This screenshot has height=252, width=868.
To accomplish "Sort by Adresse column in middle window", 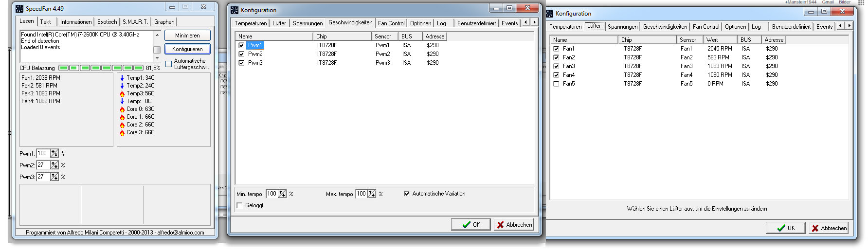I will (434, 36).
